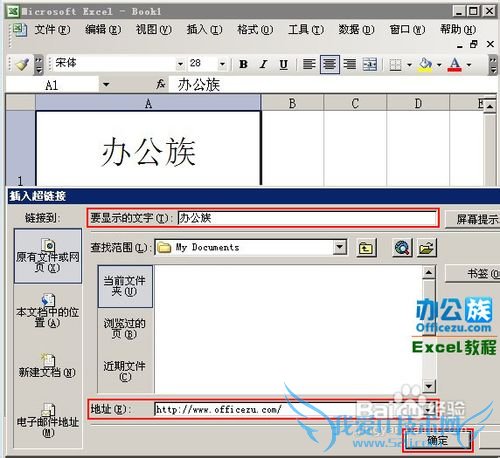This screenshot has height=458, width=500.
Task: Select 近期文件 tab
Action: tap(125, 371)
